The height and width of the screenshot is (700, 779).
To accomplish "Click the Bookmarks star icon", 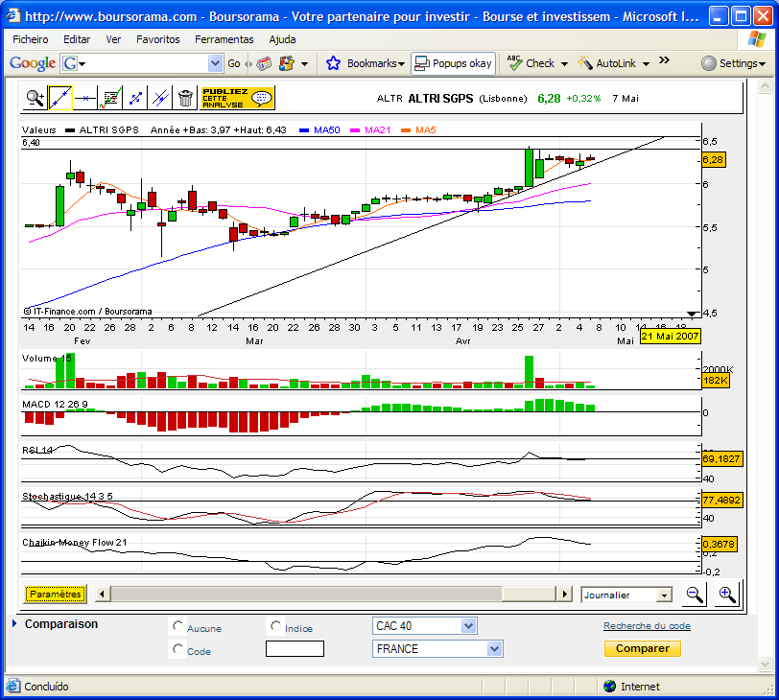I will coord(333,63).
